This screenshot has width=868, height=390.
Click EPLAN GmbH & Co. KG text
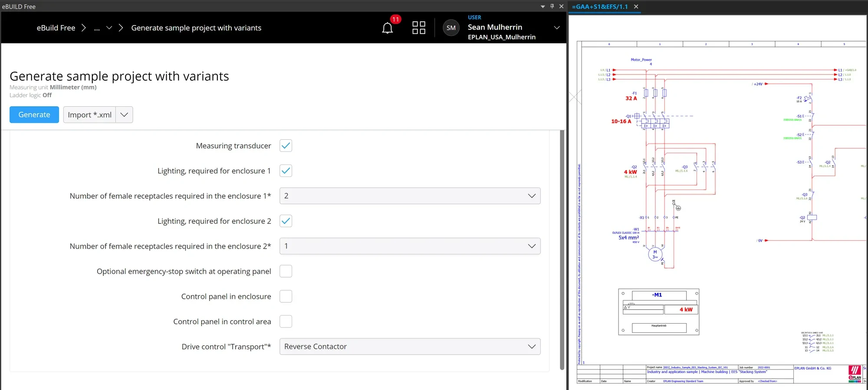point(813,368)
